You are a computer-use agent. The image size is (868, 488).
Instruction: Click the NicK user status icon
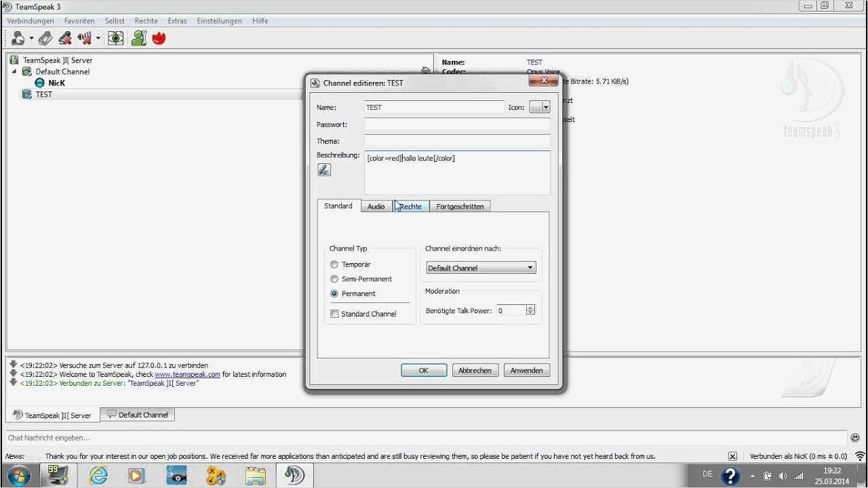coord(40,83)
